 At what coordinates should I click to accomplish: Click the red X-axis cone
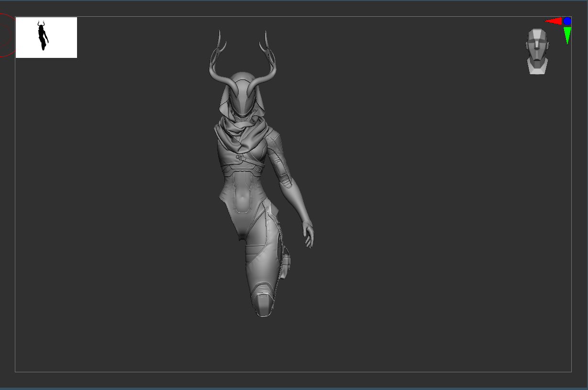coord(554,21)
